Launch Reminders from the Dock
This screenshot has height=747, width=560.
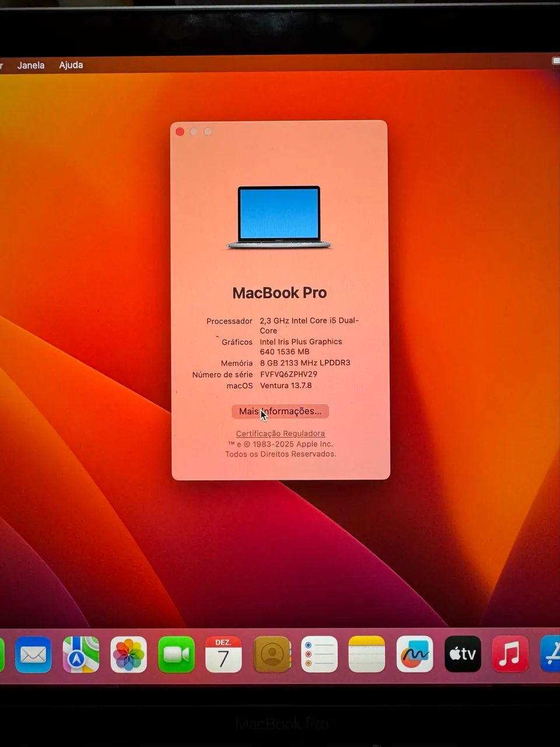[318, 654]
